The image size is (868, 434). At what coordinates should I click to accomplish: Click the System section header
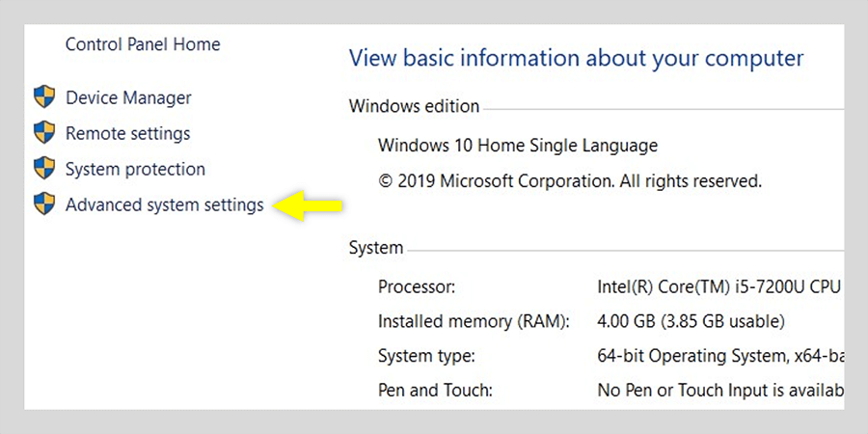point(376,248)
